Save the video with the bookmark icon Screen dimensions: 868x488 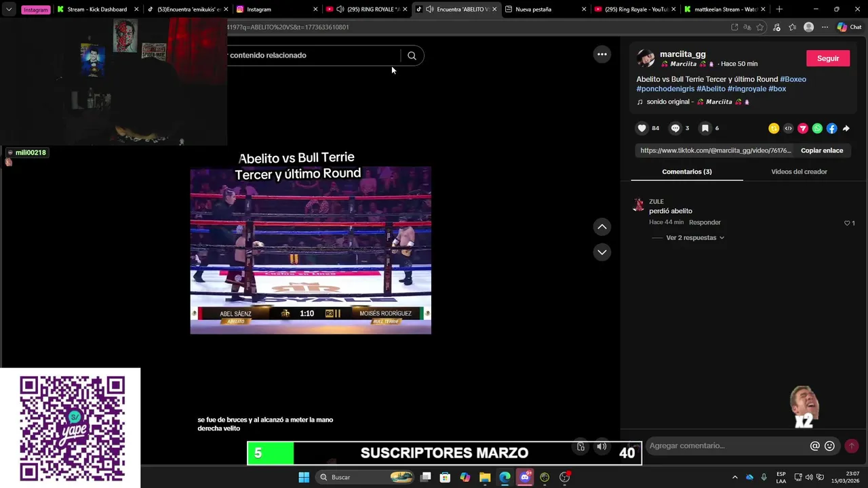pos(705,128)
